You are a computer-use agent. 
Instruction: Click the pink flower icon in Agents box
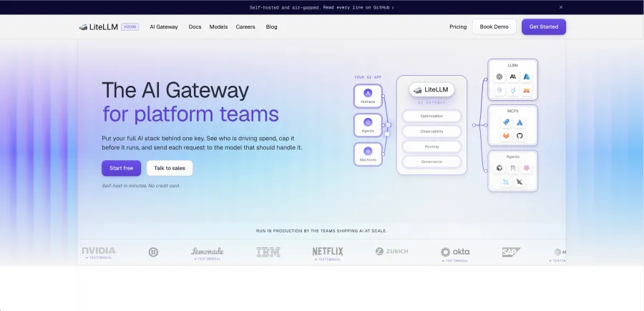point(527,168)
